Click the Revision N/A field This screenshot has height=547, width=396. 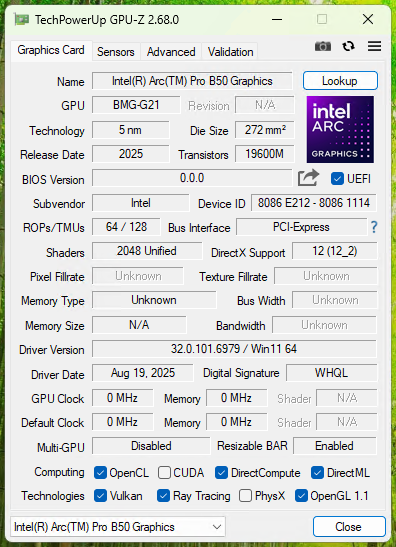(265, 105)
